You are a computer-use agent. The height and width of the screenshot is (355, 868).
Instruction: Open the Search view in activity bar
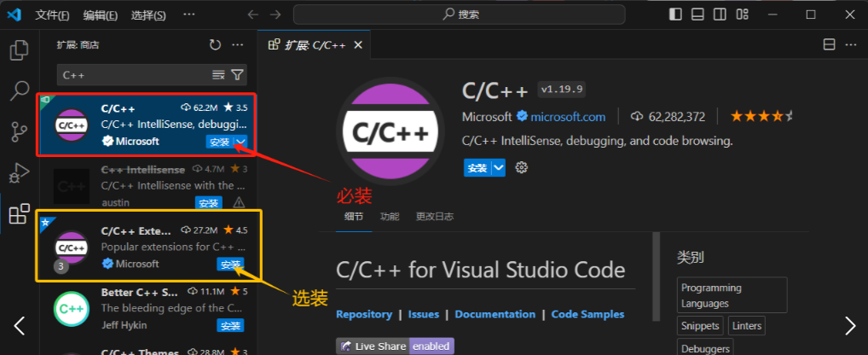[x=20, y=90]
